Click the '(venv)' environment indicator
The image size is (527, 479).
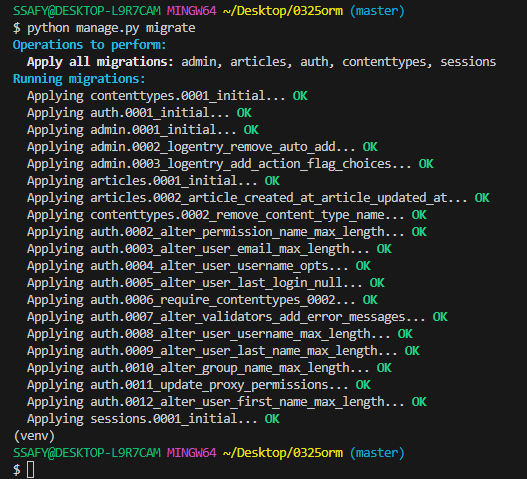point(34,436)
